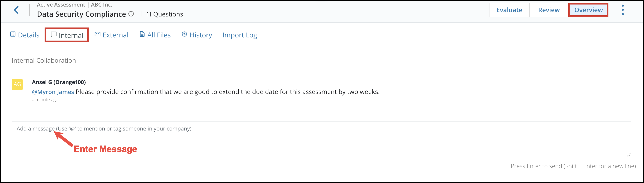The height and width of the screenshot is (183, 644).
Task: Select the Internal chat bubble icon
Action: coord(54,34)
